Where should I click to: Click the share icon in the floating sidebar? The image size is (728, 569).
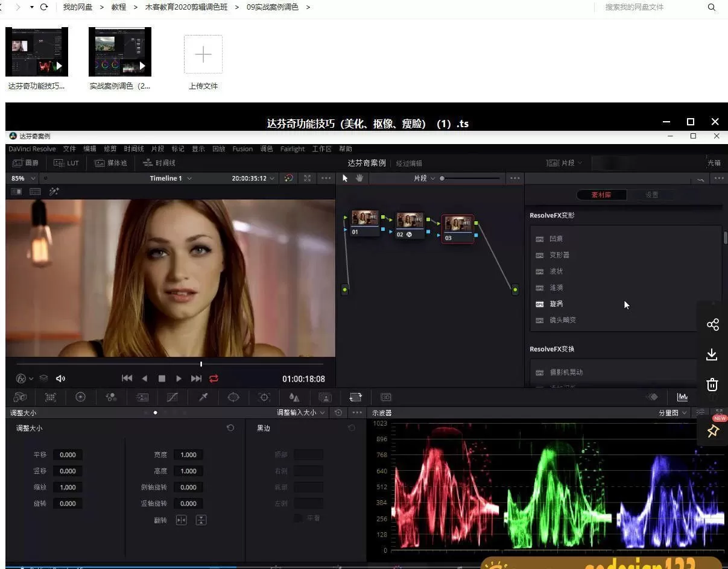tap(712, 325)
